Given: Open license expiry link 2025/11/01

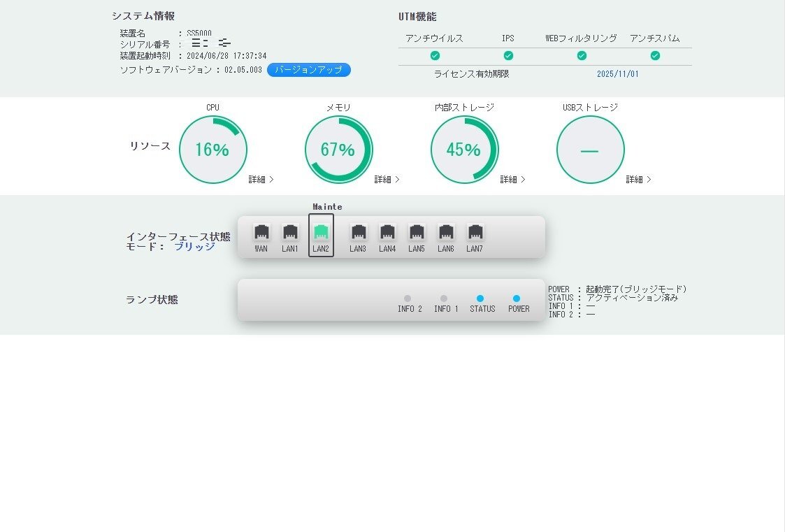Looking at the screenshot, I should pos(618,73).
